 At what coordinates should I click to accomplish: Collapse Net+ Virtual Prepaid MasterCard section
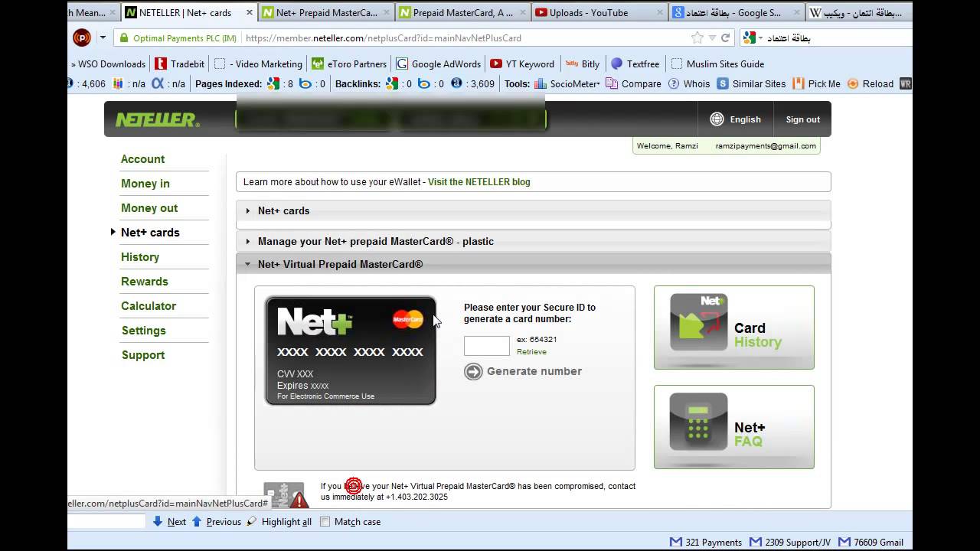coord(534,264)
